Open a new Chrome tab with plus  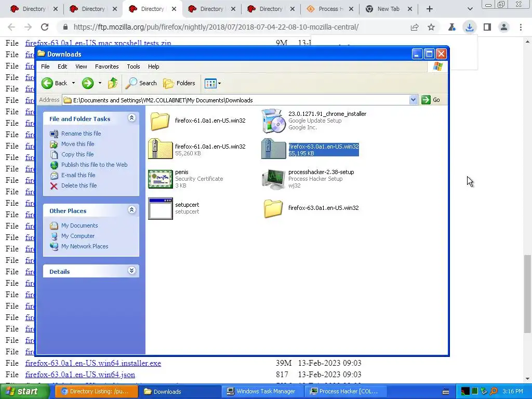[430, 9]
